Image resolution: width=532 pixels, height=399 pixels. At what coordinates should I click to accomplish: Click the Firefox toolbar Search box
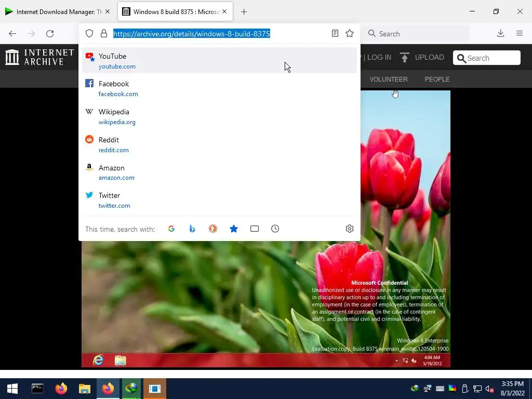tap(416, 34)
